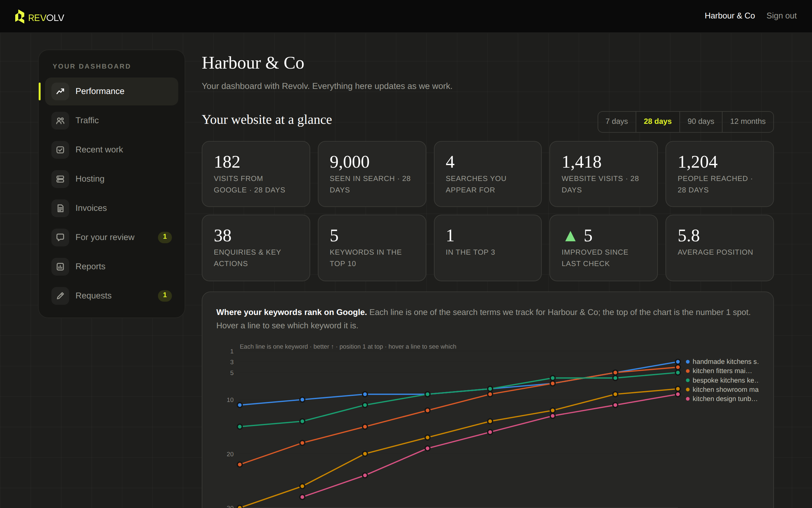
Task: Click the green improved-arrow triangle icon
Action: [570, 236]
